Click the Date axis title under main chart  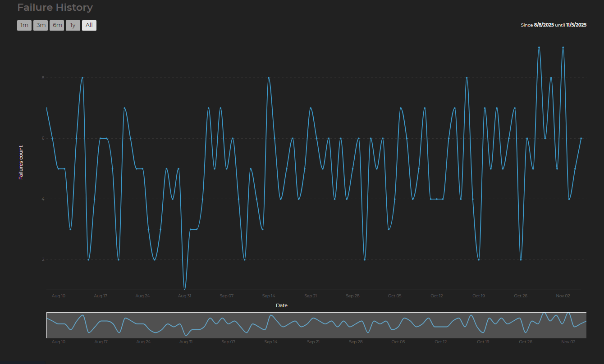click(x=282, y=305)
